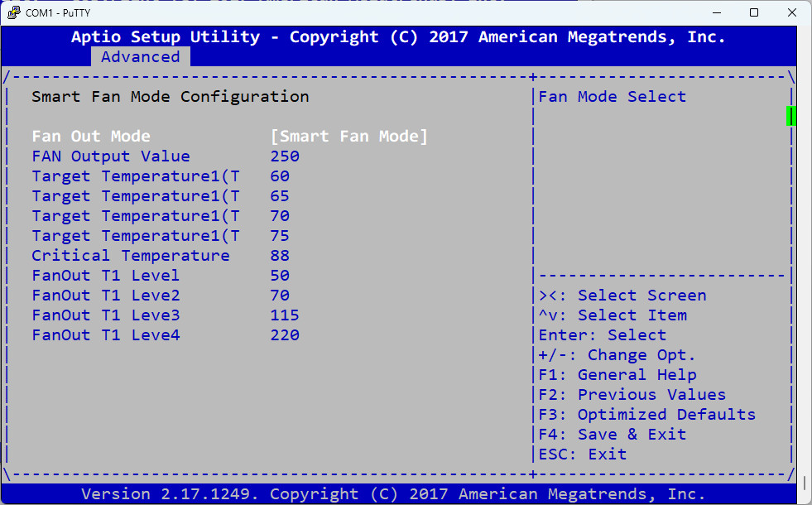
Task: Open the Smart Fan Mode option value
Action: [349, 137]
